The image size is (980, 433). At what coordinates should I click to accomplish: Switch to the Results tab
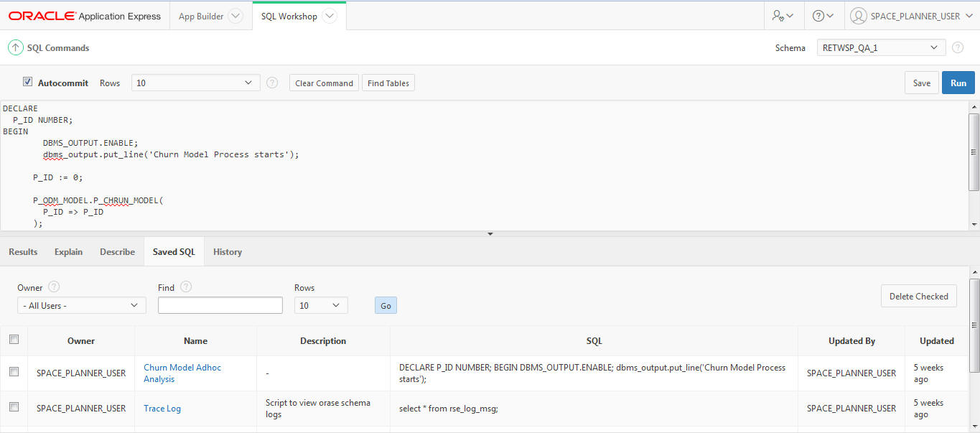point(23,252)
